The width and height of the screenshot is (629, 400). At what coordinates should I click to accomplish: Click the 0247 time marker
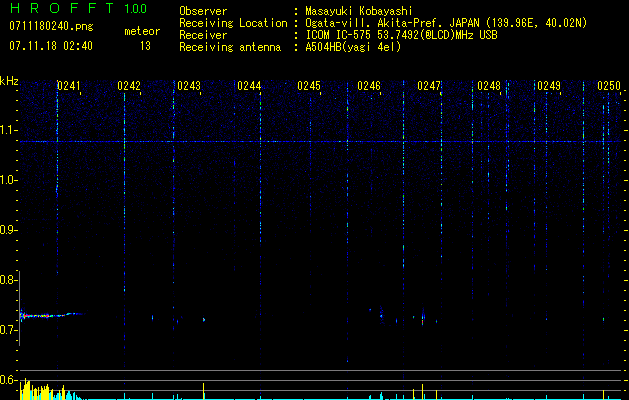(x=429, y=86)
